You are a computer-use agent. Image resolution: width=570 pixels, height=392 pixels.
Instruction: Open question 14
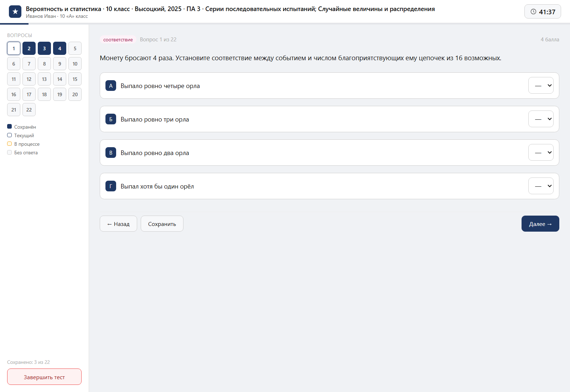(x=59, y=79)
